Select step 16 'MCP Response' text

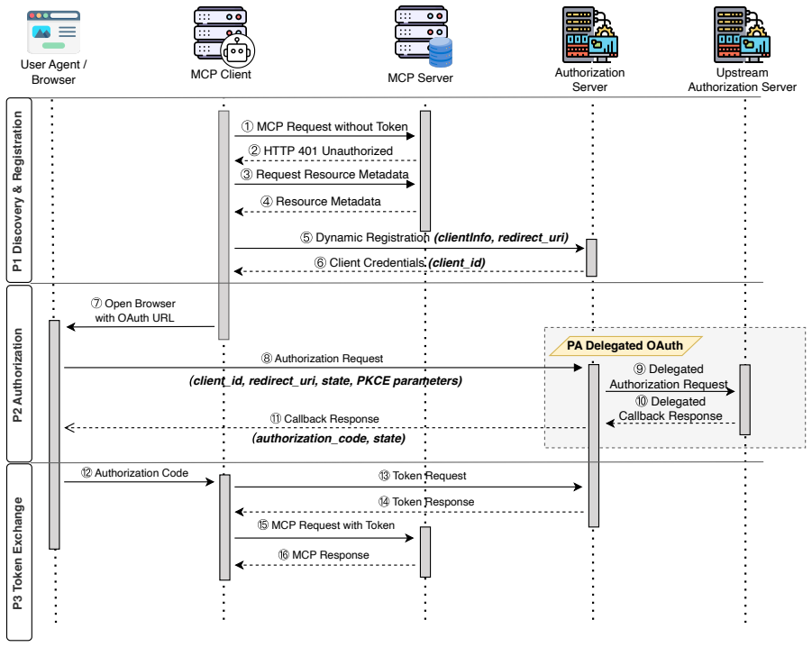pyautogui.click(x=324, y=555)
